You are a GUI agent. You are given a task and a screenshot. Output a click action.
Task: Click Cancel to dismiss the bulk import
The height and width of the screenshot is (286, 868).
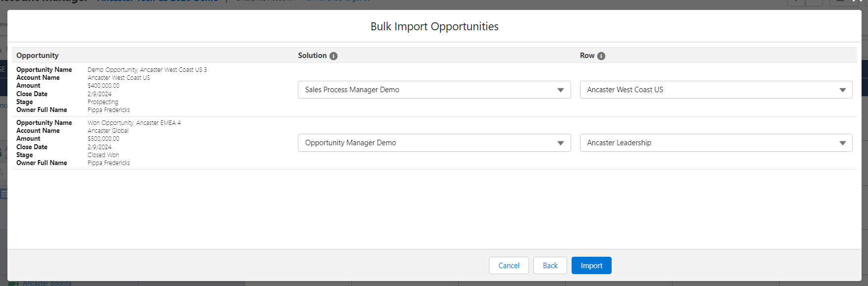[x=509, y=266]
